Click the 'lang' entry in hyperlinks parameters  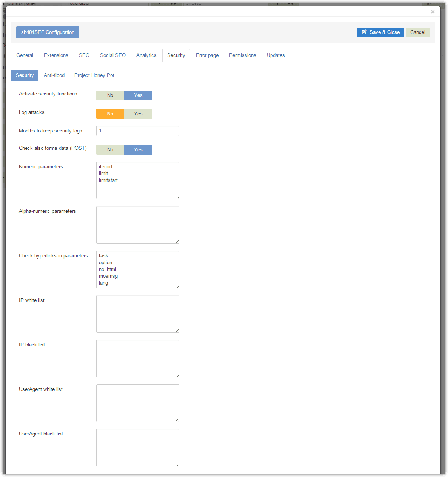click(x=103, y=283)
